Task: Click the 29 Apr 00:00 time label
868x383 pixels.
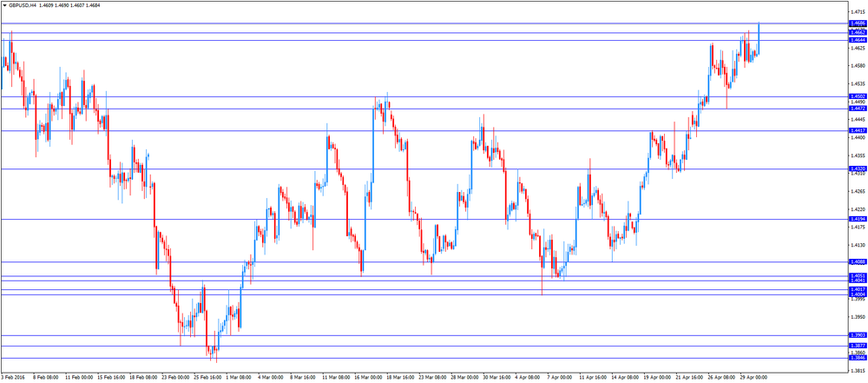Action: 753,378
